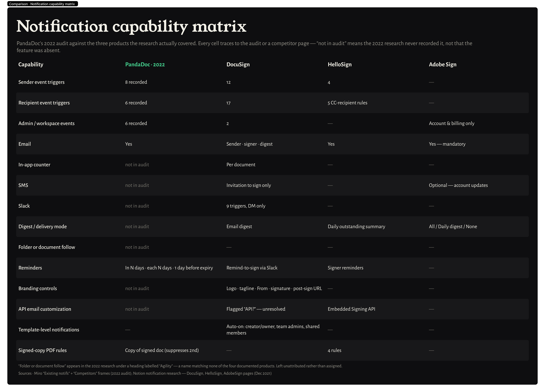Click the 'Optional — account updates' cell
The height and width of the screenshot is (392, 545).
[458, 185]
